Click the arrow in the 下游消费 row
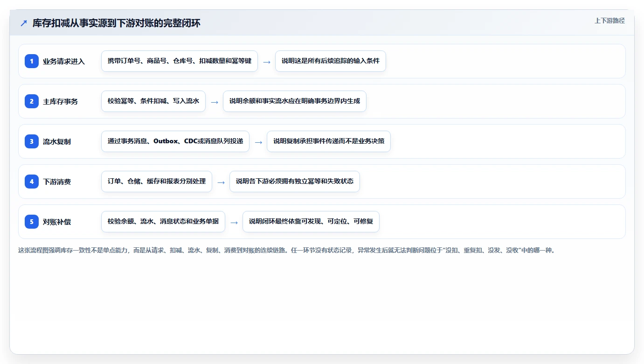 (221, 182)
